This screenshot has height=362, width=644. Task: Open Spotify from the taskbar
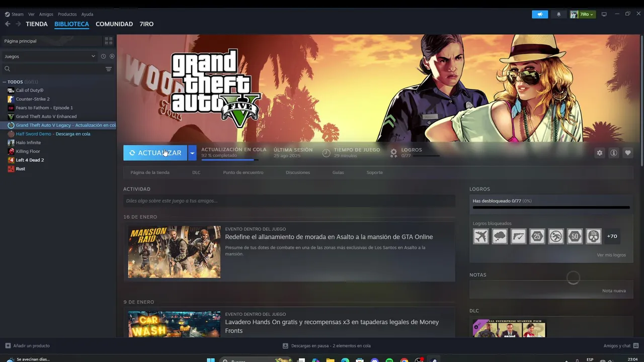389,360
